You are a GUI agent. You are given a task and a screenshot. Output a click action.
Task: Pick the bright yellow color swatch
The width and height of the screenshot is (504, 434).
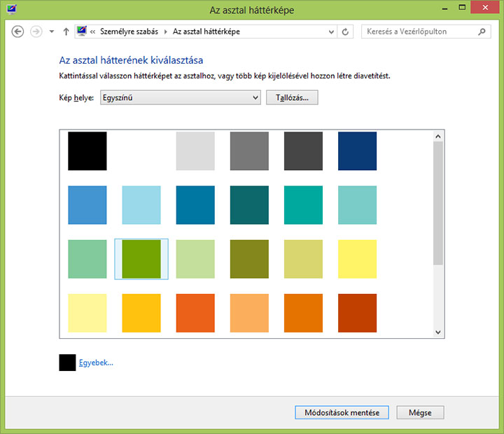357,259
